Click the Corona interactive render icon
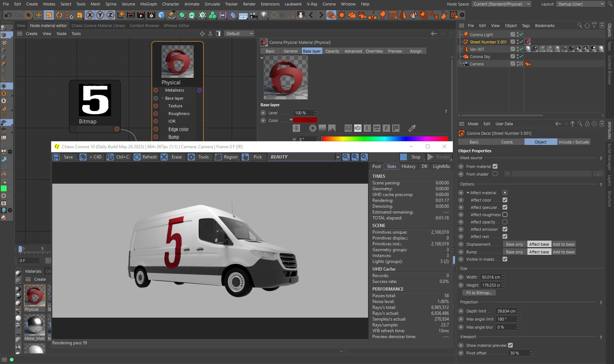 pyautogui.click(x=331, y=15)
